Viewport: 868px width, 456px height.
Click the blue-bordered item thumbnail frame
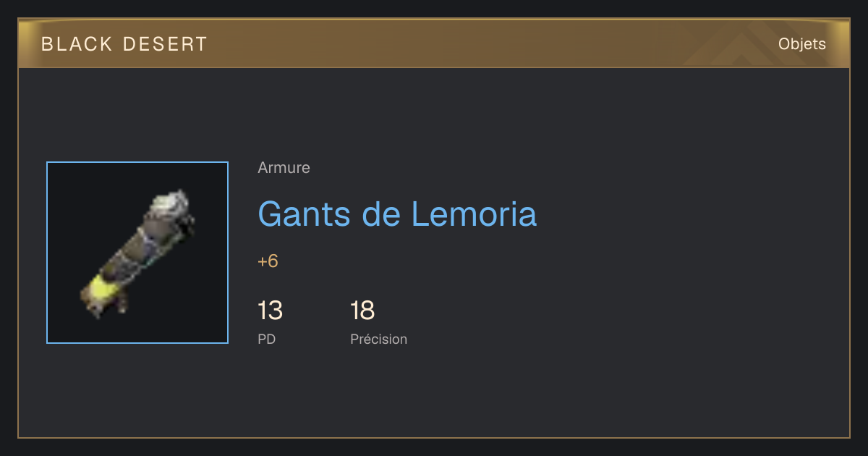pyautogui.click(x=137, y=253)
